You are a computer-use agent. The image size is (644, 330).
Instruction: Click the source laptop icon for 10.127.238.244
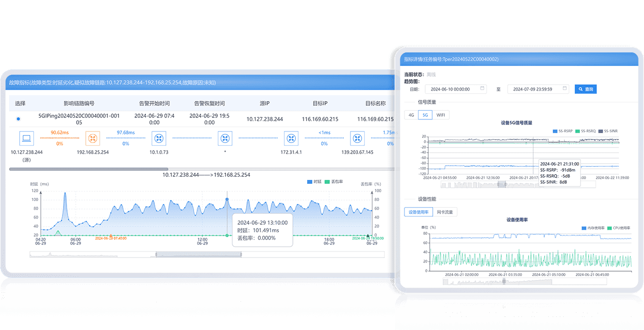coord(26,138)
